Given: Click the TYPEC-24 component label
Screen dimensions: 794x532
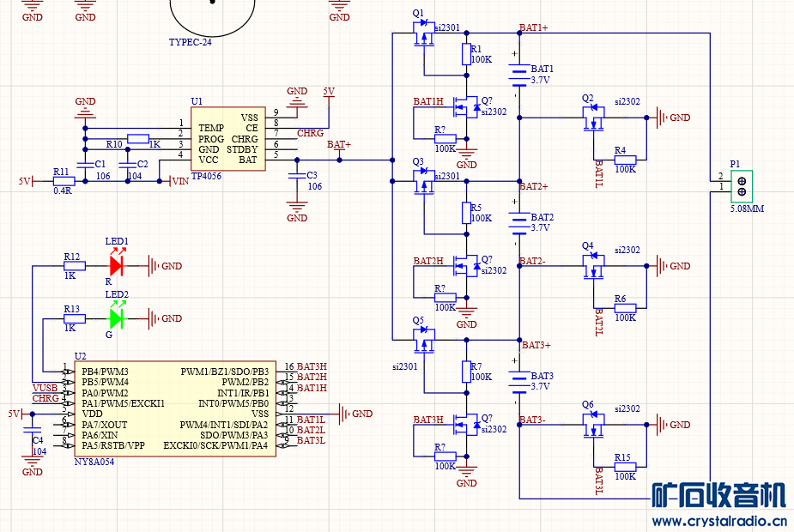Looking at the screenshot, I should point(190,43).
